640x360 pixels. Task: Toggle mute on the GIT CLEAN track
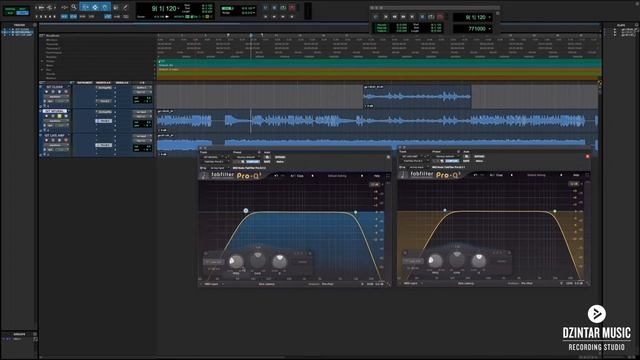click(x=66, y=92)
